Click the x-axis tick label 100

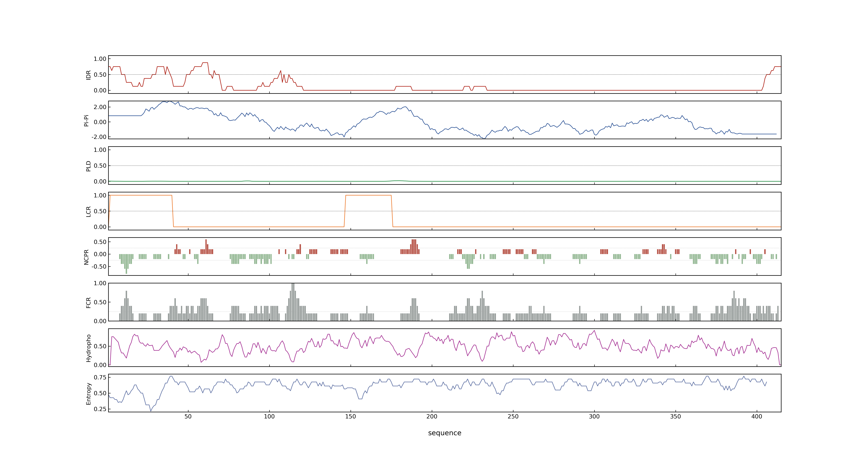(269, 416)
